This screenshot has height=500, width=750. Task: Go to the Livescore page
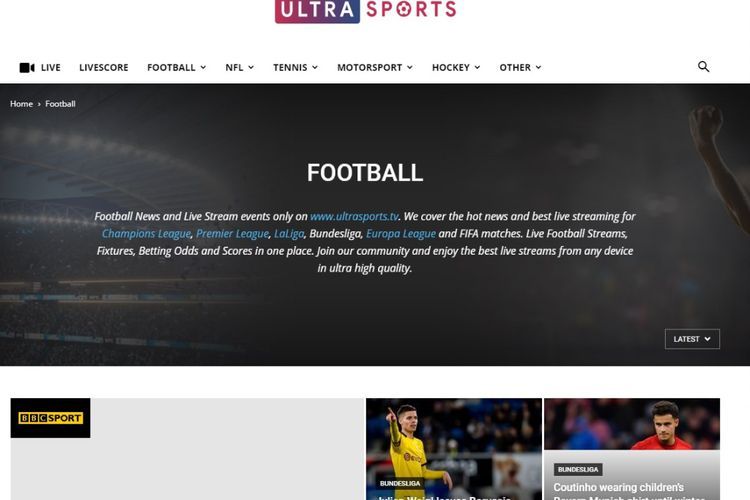(x=104, y=67)
